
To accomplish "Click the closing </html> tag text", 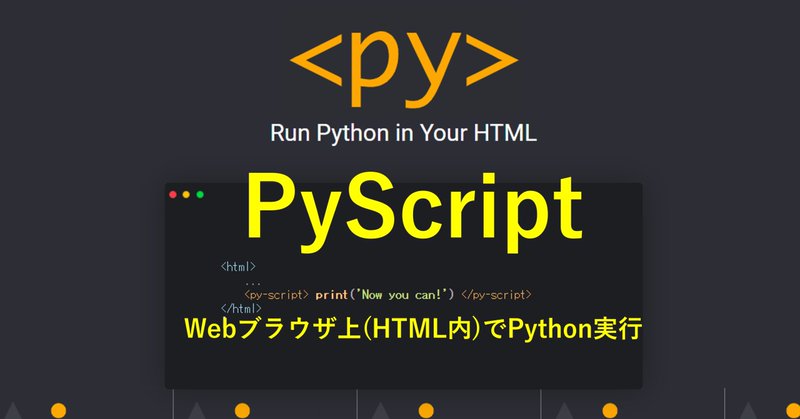I will pyautogui.click(x=241, y=308).
